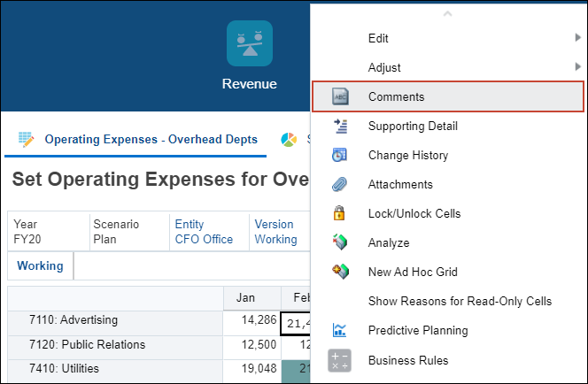
Task: Choose Business Rules menu entry
Action: coord(447,360)
